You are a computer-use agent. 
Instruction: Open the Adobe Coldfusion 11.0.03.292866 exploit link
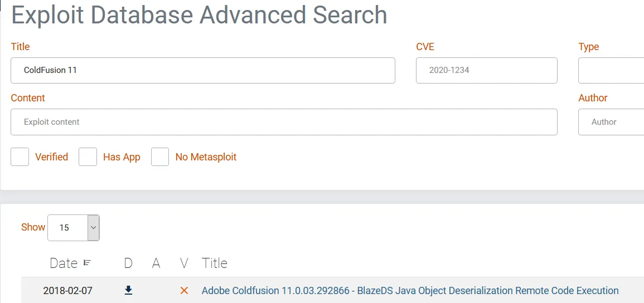pyautogui.click(x=410, y=290)
